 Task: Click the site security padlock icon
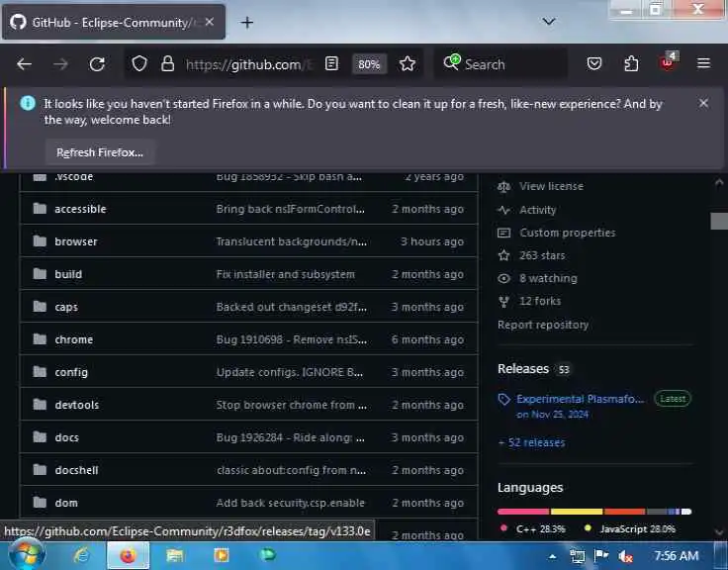point(167,63)
